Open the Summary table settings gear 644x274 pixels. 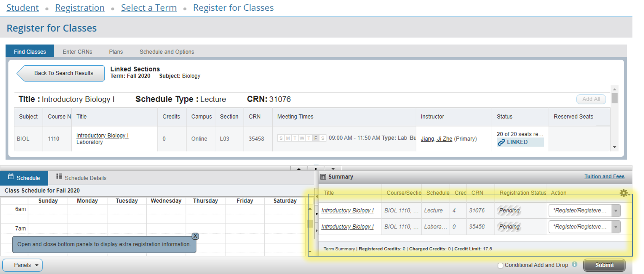pyautogui.click(x=624, y=193)
